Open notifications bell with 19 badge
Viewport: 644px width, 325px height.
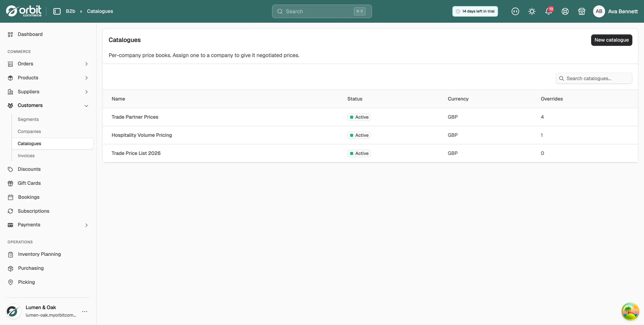(x=549, y=11)
